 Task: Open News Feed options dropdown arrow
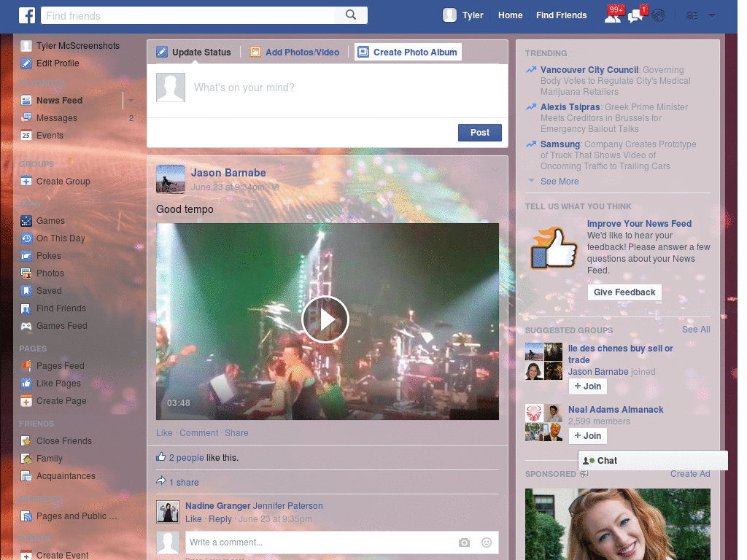pos(131,101)
